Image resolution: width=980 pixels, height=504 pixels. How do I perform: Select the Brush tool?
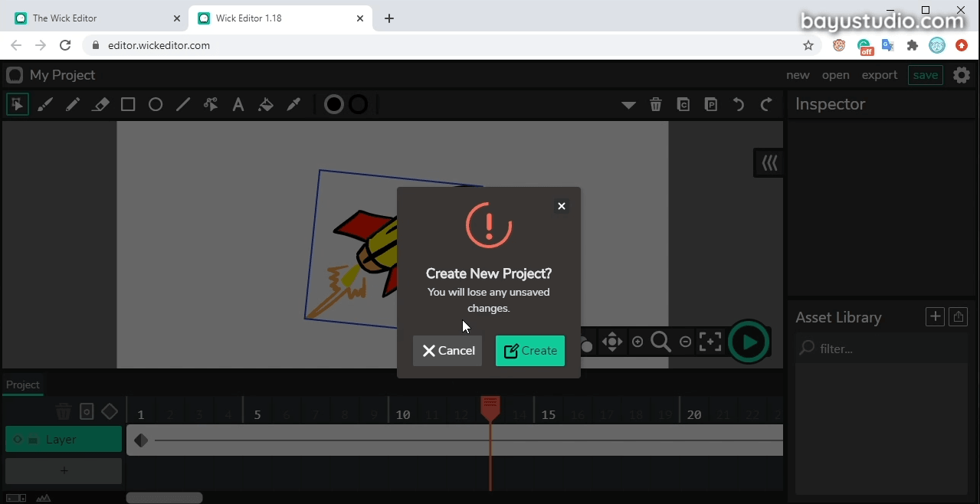point(45,104)
